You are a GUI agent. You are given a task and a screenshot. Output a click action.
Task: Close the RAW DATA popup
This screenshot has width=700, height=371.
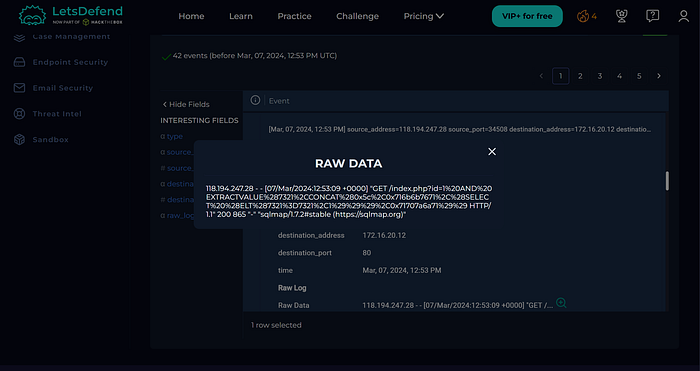point(492,152)
